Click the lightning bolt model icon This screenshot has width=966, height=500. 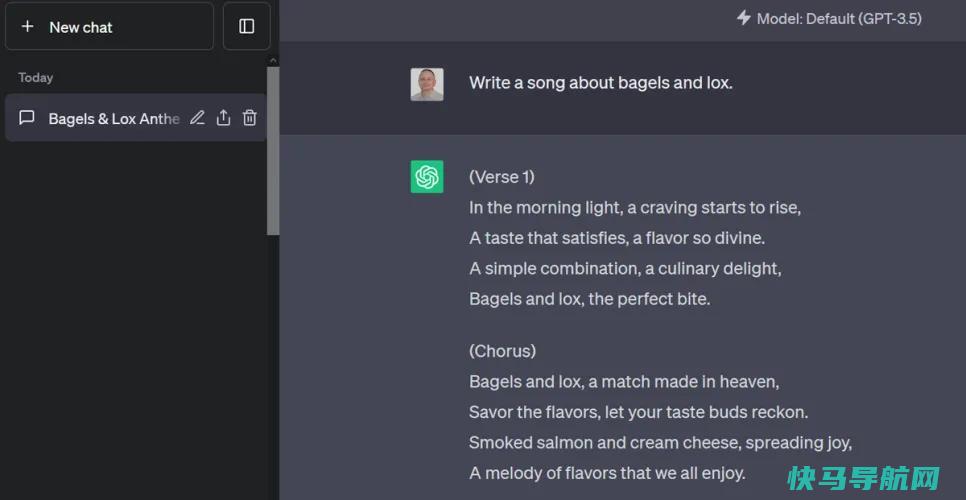click(x=744, y=18)
